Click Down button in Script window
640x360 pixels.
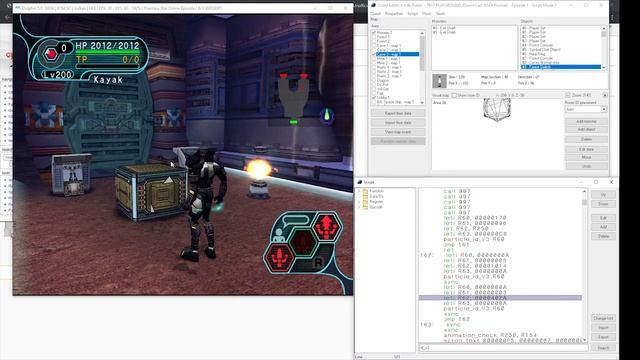click(x=603, y=204)
